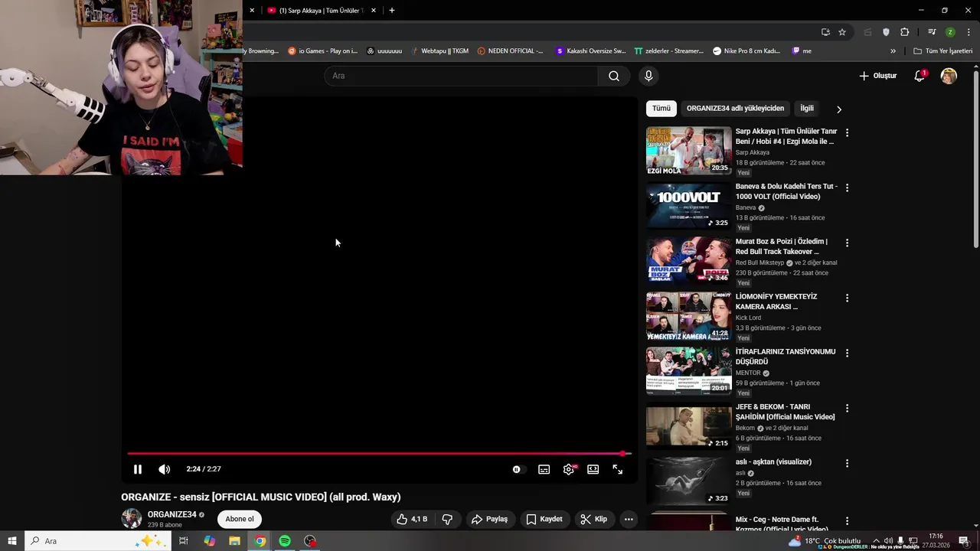Screen dimensions: 980x551
Task: Show more filter chips with right arrow
Action: pyautogui.click(x=839, y=109)
